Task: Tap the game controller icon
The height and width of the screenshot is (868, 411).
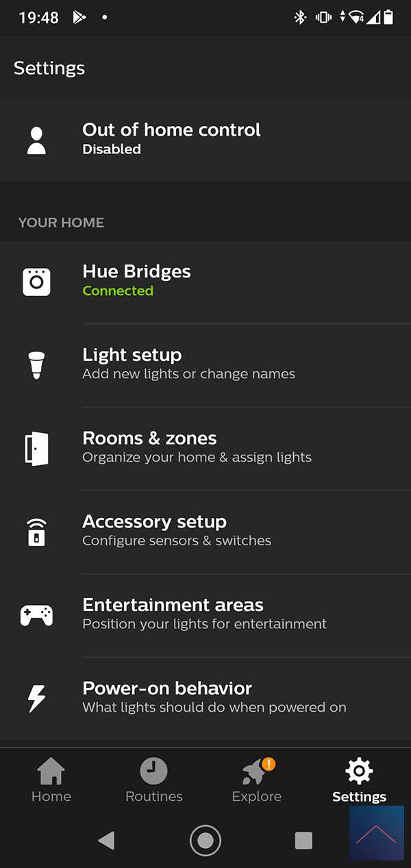Action: coord(36,615)
